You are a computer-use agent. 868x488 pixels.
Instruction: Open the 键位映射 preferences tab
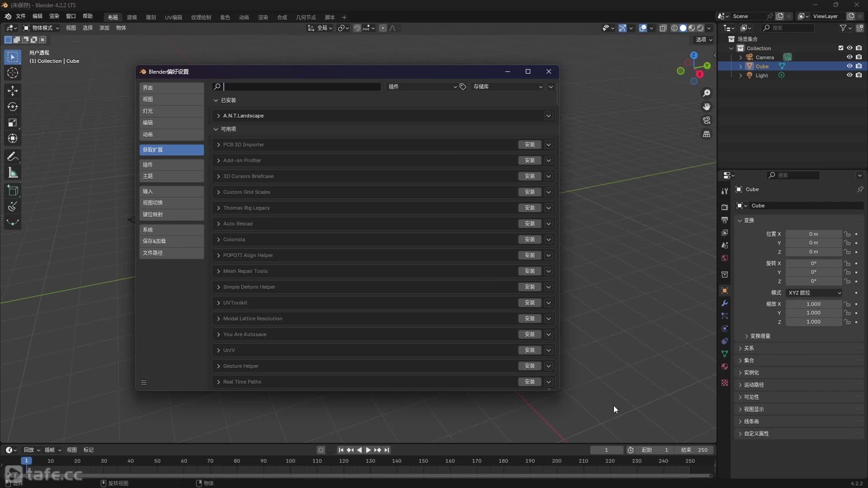[x=171, y=215]
